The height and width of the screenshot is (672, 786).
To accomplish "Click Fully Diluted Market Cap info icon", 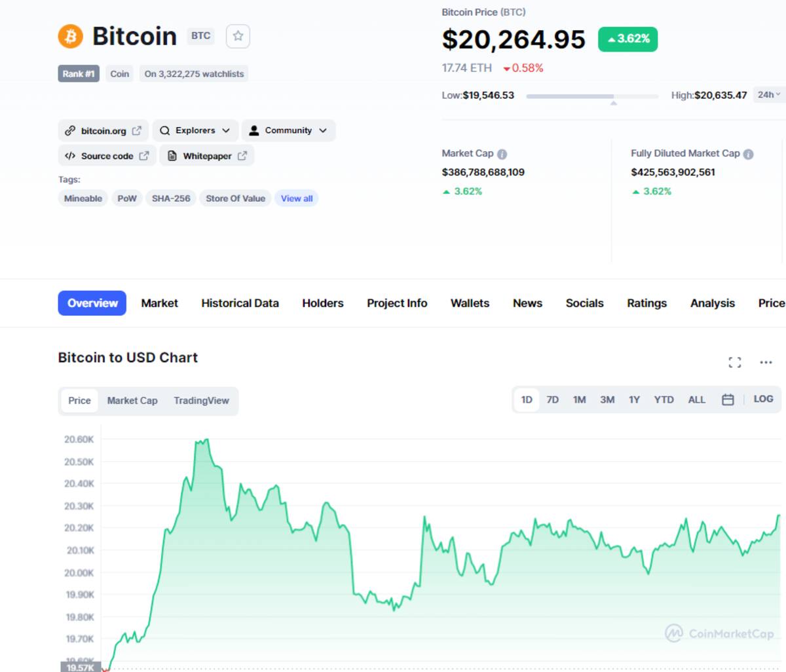I will pos(748,154).
